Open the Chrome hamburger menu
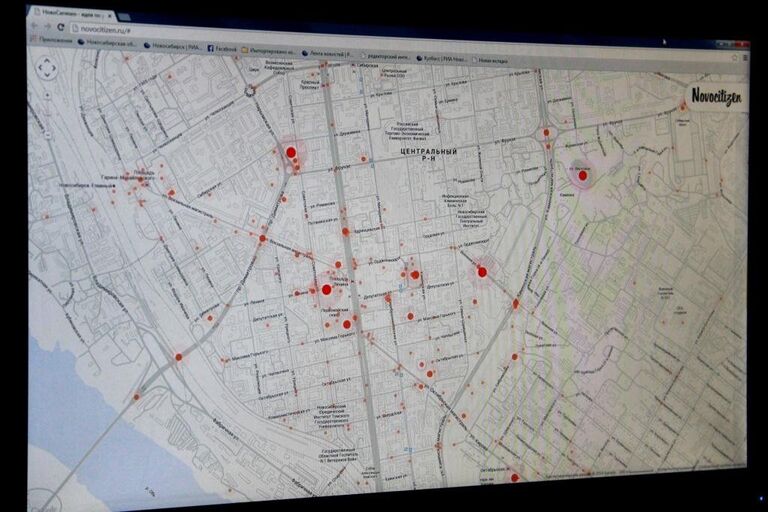Image resolution: width=768 pixels, height=512 pixels. pyautogui.click(x=745, y=58)
